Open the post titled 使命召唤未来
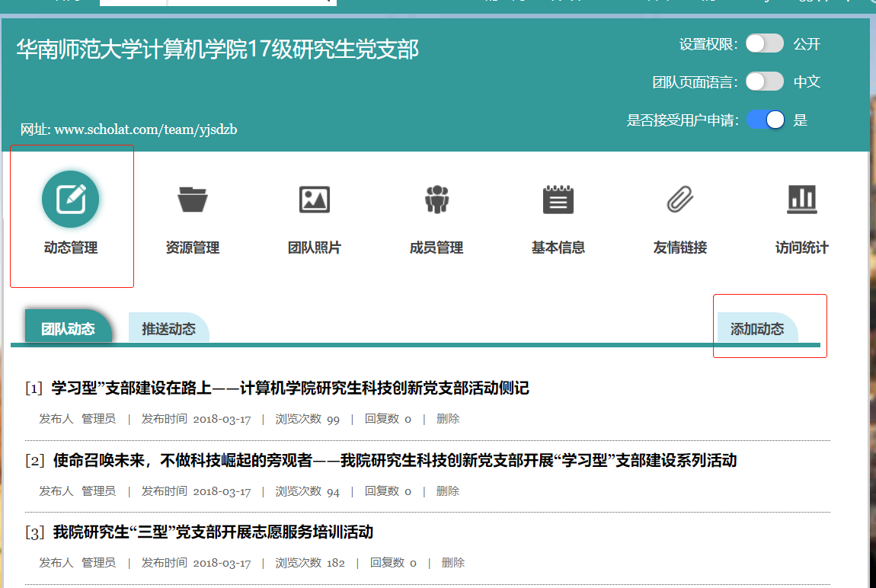The image size is (876, 588). [x=395, y=461]
